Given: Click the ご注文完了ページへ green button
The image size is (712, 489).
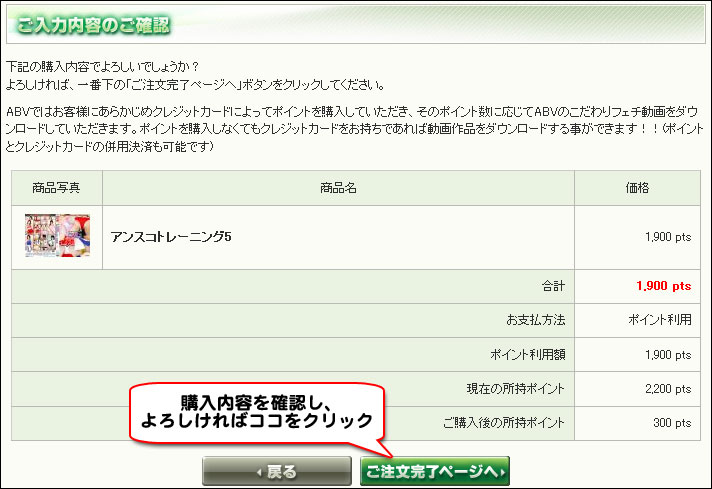Looking at the screenshot, I should pos(435,471).
